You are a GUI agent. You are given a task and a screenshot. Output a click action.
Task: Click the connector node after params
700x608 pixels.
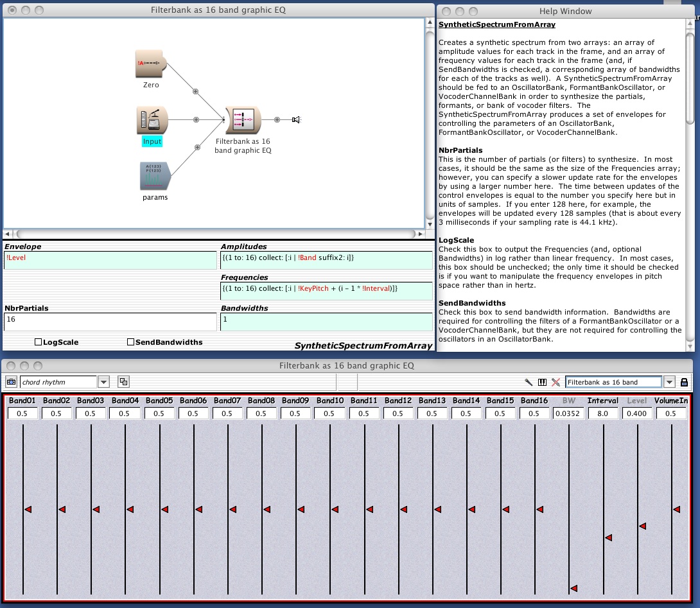pos(197,147)
